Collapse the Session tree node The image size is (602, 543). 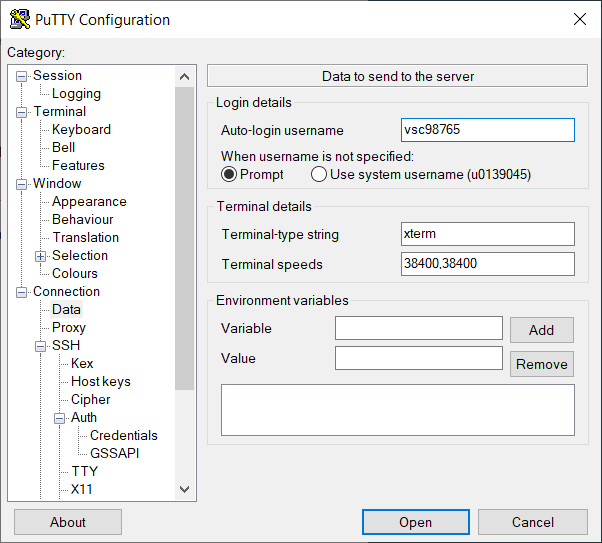tap(22, 76)
